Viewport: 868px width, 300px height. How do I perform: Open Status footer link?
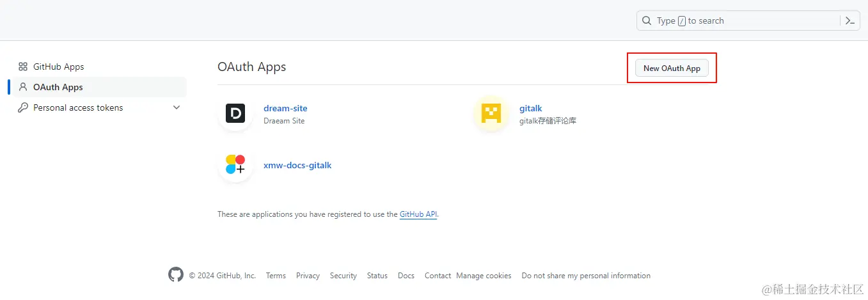pos(377,276)
